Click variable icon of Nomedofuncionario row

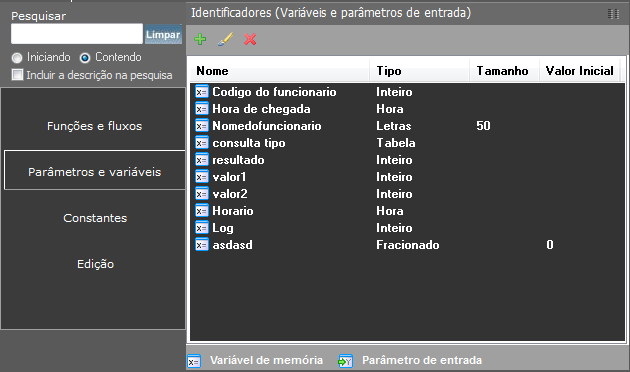[x=202, y=126]
